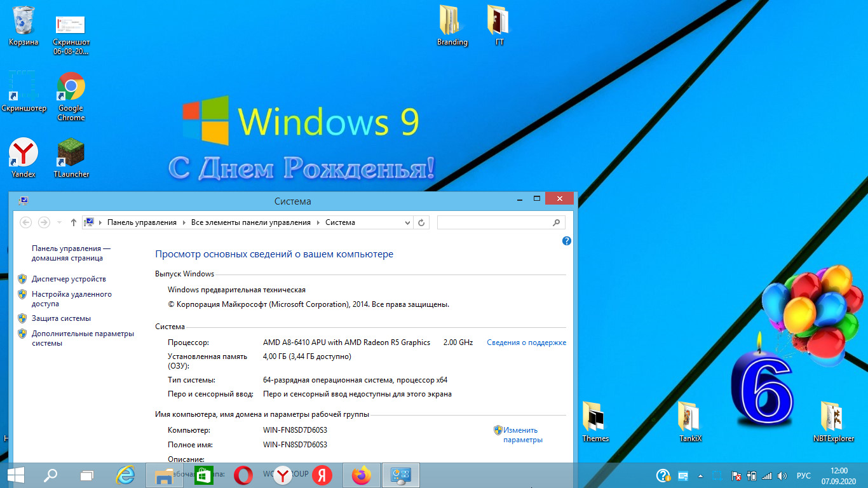Launch Internet Explorer from the taskbar
Image resolution: width=868 pixels, height=488 pixels.
(126, 475)
